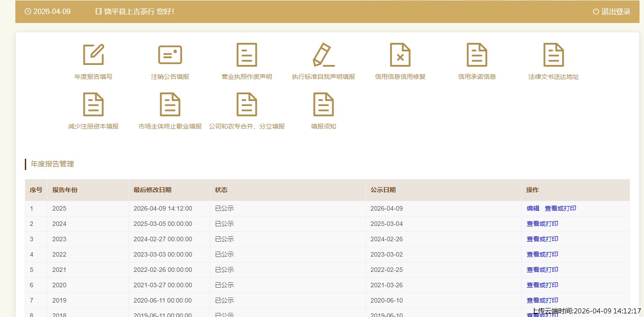View or print the 2023 annual report
The width and height of the screenshot is (644, 317).
[542, 239]
